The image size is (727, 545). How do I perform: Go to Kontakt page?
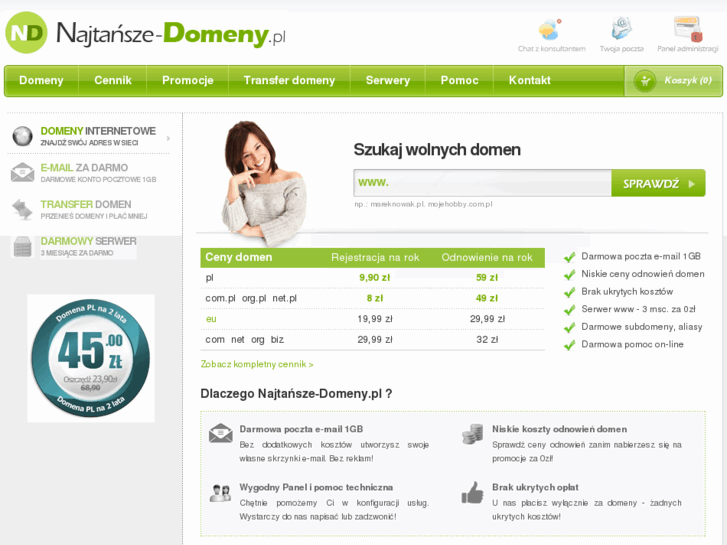pos(529,81)
